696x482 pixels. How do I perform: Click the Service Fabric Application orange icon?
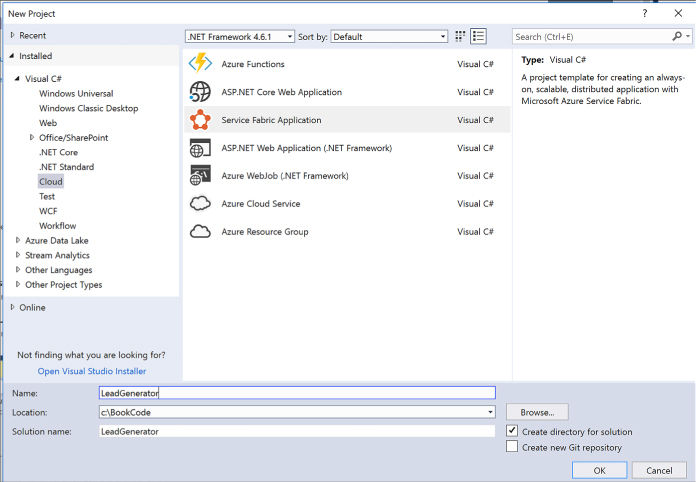coord(200,120)
